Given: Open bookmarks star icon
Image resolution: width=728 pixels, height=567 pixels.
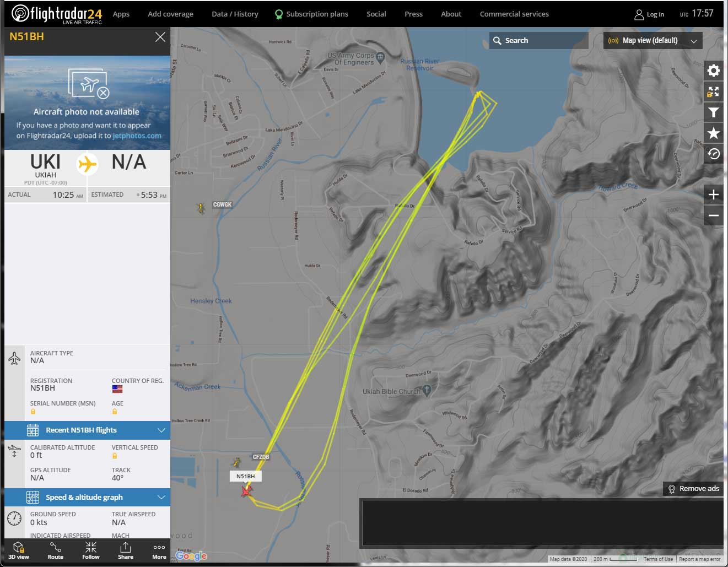Looking at the screenshot, I should point(713,133).
